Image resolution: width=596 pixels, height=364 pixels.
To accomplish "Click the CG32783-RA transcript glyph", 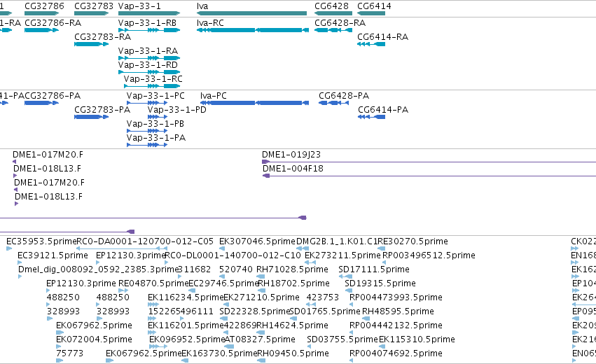I will [92, 44].
